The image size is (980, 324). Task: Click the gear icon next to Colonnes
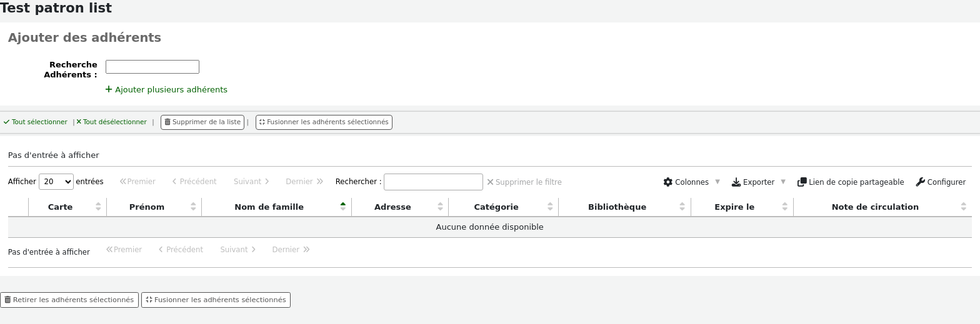tap(667, 182)
